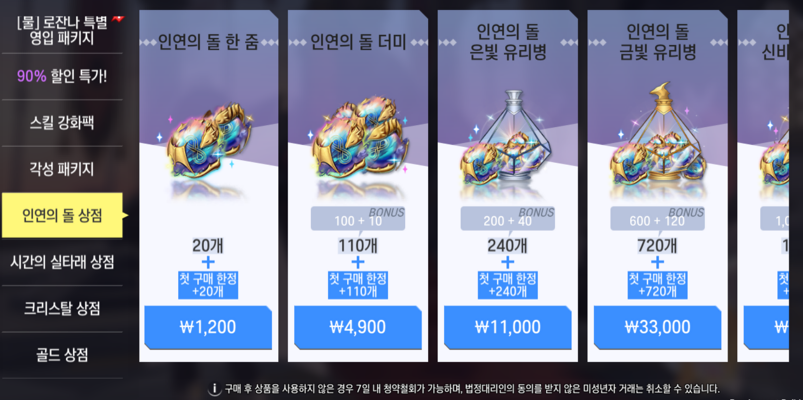Click the 600 + 120 BONUS badge
This screenshot has width=803, height=400.
[x=658, y=219]
